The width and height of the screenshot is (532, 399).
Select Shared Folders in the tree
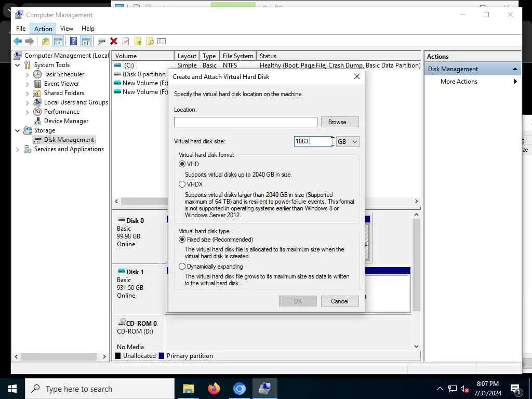(64, 93)
